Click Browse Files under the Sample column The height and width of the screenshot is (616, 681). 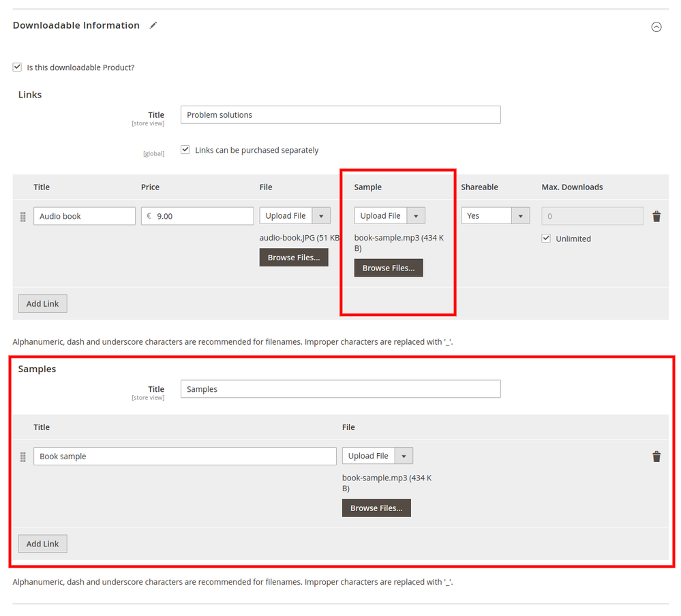(388, 268)
